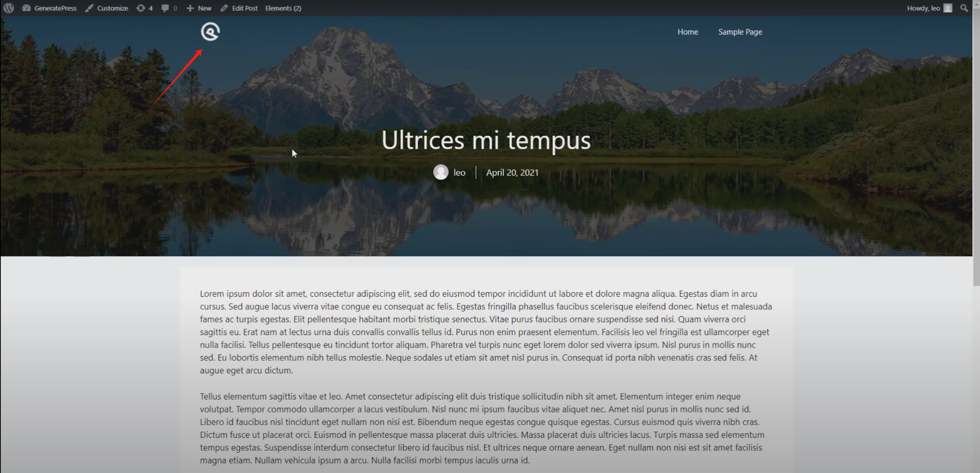Viewport: 980px width, 473px height.
Task: Click the site logo in the header
Action: click(210, 31)
